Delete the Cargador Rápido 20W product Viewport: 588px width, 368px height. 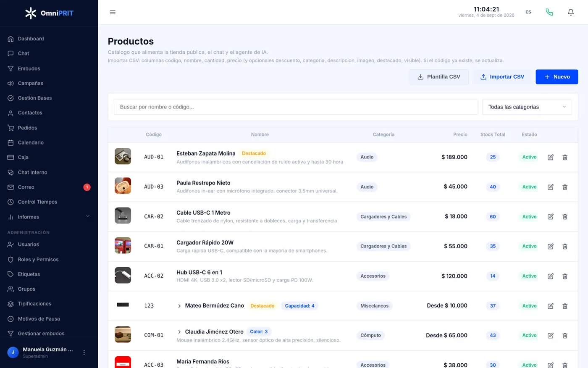pos(565,246)
